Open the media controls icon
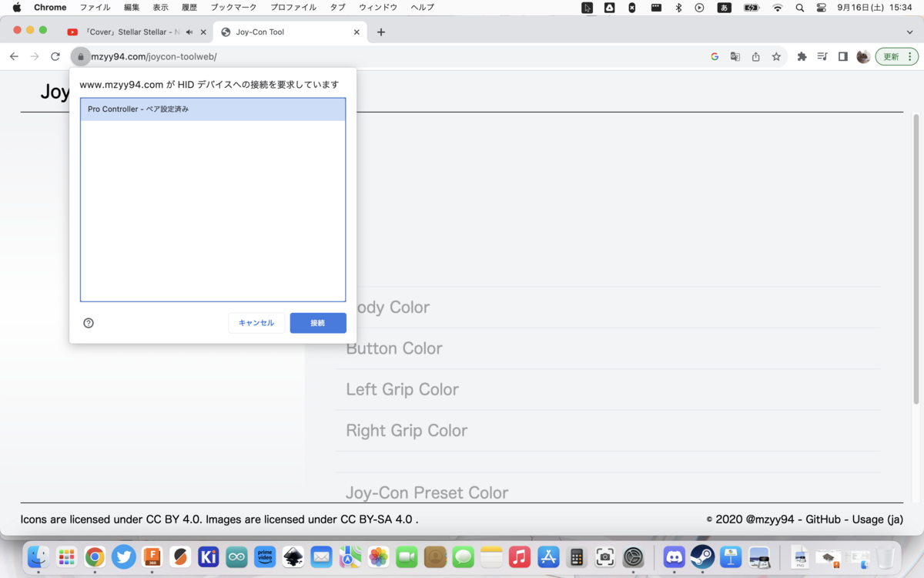 tap(822, 57)
